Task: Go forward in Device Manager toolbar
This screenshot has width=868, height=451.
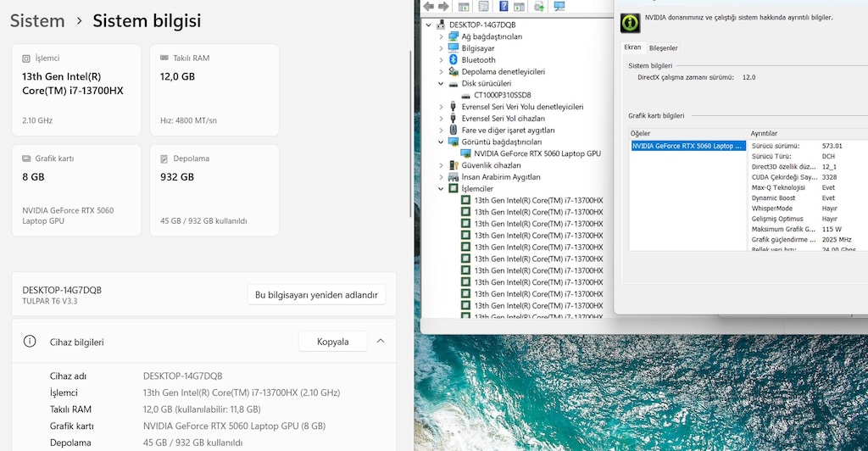Action: (443, 6)
